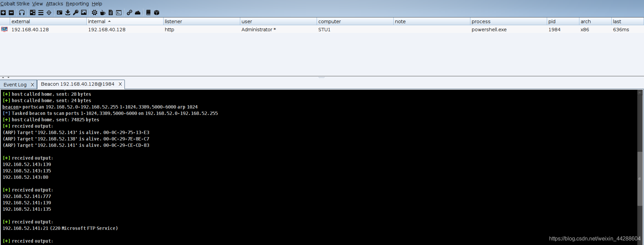The height and width of the screenshot is (245, 644).
Task: Set up Java applet attack coffee-cup icon
Action: point(103,12)
